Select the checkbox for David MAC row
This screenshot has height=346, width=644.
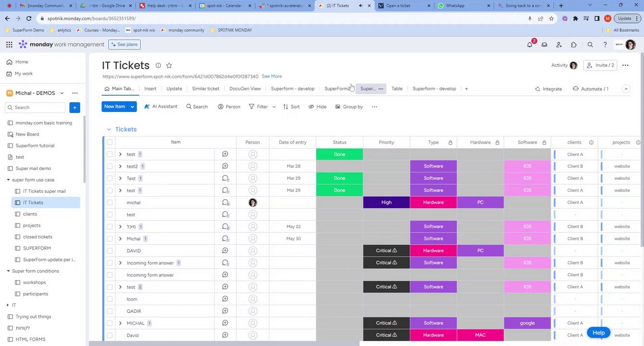coord(110,335)
